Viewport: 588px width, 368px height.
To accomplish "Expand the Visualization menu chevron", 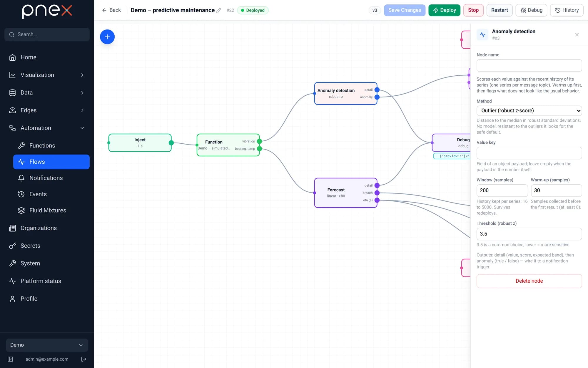I will tap(82, 75).
